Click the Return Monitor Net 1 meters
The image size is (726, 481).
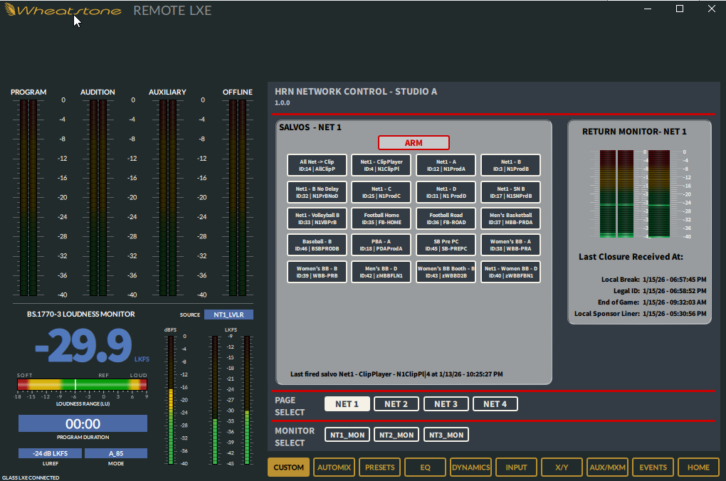pyautogui.click(x=635, y=194)
